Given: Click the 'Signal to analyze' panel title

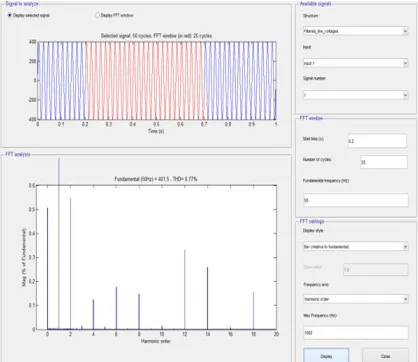Looking at the screenshot, I should [x=22, y=4].
